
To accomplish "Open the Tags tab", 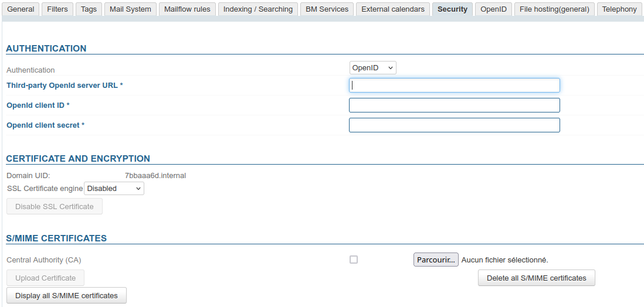I will pos(89,9).
